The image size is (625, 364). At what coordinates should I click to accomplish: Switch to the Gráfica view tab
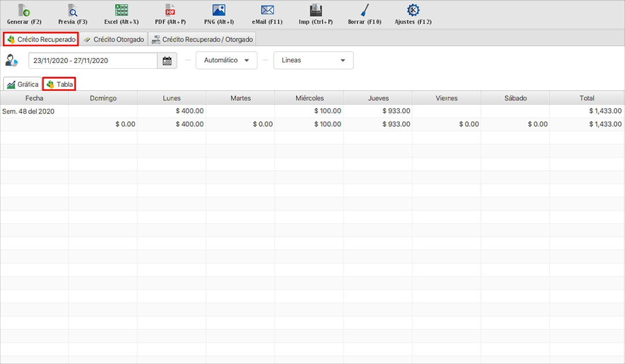[x=23, y=84]
